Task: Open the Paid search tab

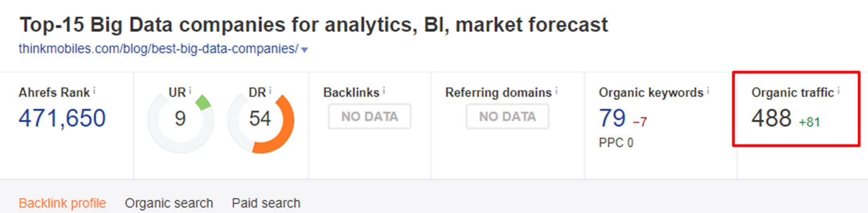Action: point(266,203)
